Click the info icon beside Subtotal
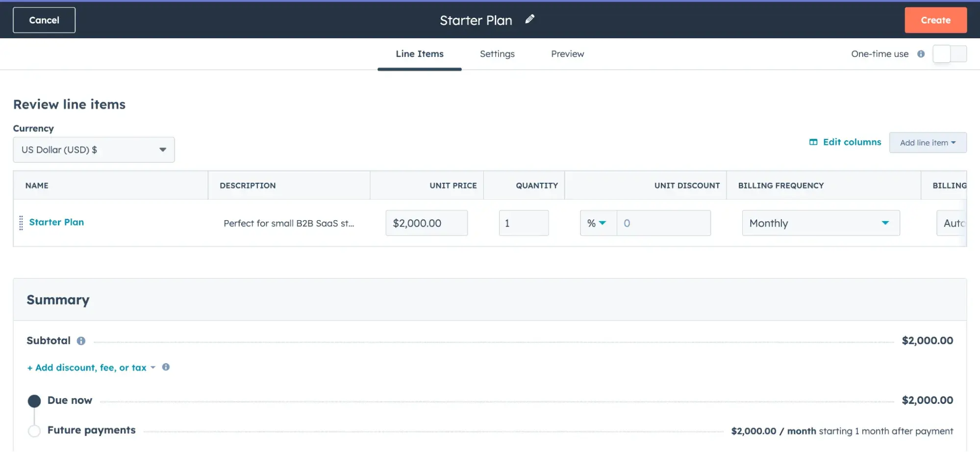980x452 pixels. coord(81,341)
